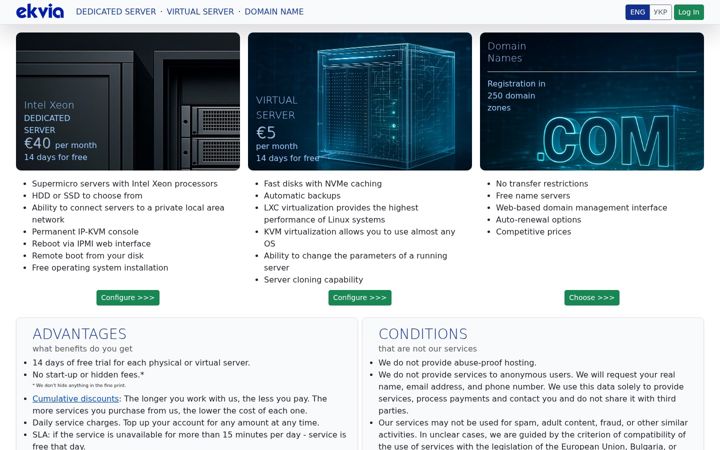
Task: Click 'Free operating system installation'
Action: pos(100,267)
